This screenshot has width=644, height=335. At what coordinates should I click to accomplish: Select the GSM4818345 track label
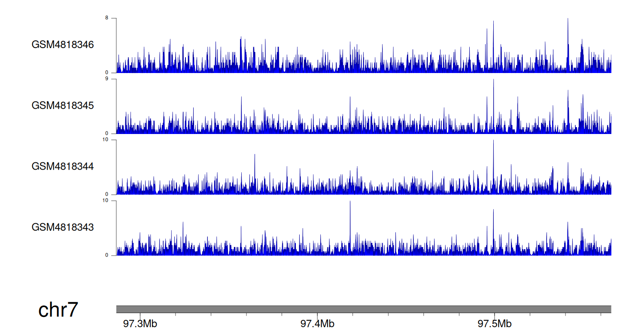[63, 106]
